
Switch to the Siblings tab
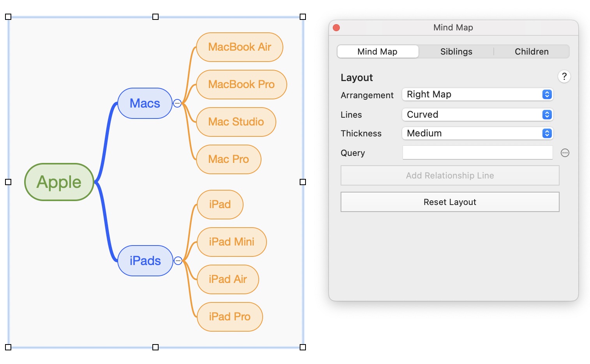[456, 51]
